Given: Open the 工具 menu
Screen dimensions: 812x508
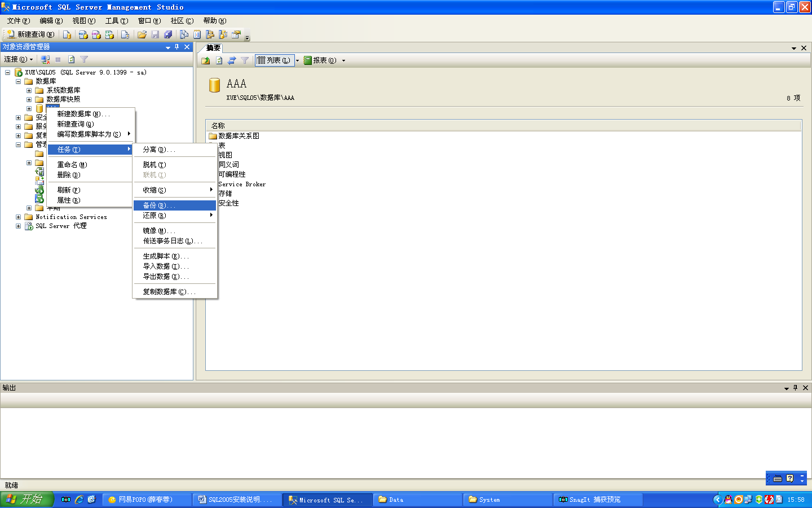Looking at the screenshot, I should (x=117, y=21).
